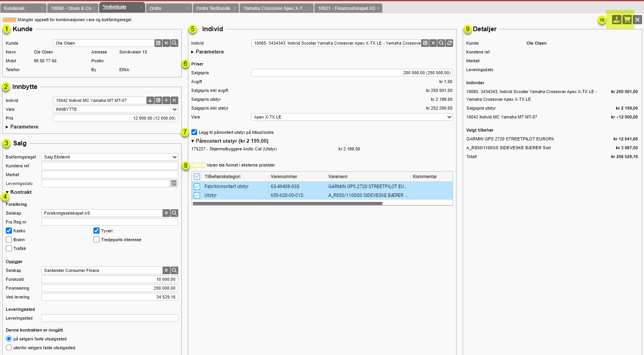Remove the trade-in individ with its X icon

click(x=174, y=100)
